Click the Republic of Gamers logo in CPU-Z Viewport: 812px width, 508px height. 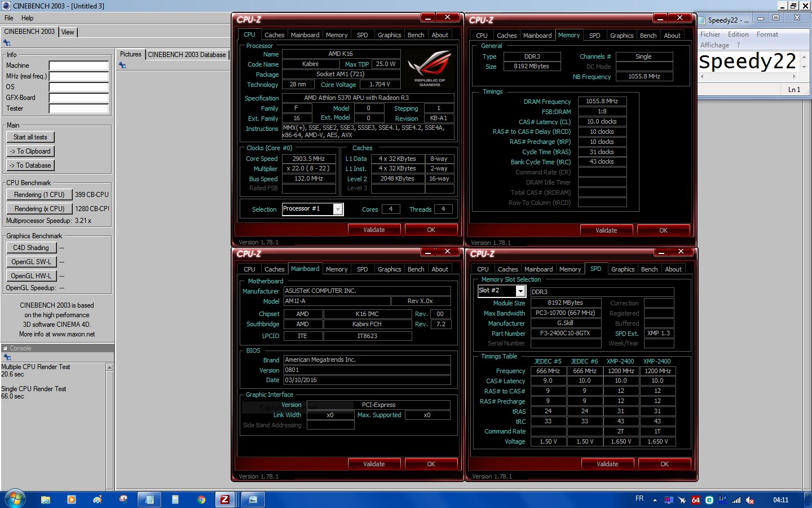[430, 67]
